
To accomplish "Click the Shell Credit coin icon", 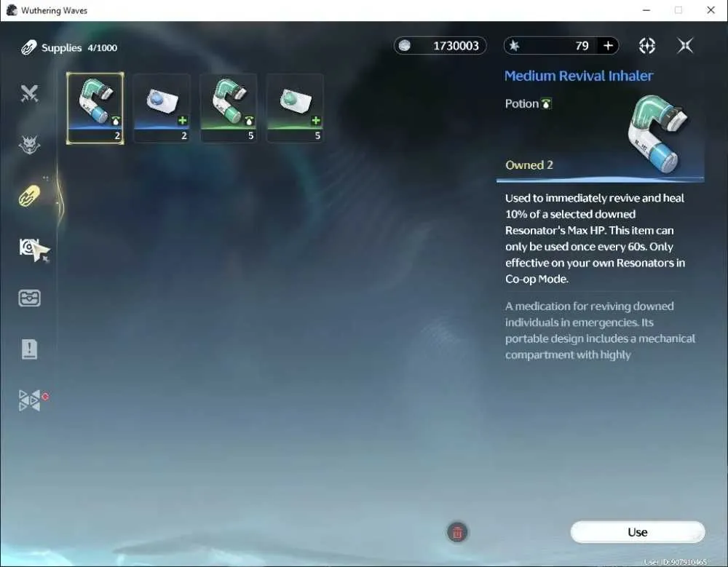I will pos(405,46).
